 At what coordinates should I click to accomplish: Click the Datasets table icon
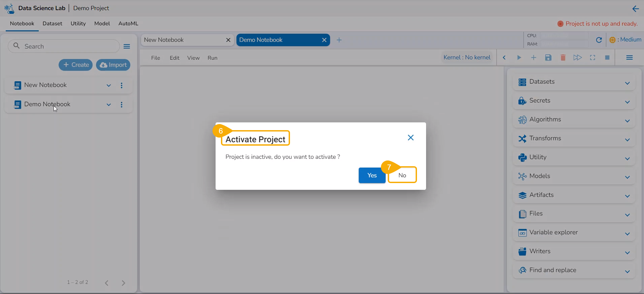pyautogui.click(x=522, y=82)
